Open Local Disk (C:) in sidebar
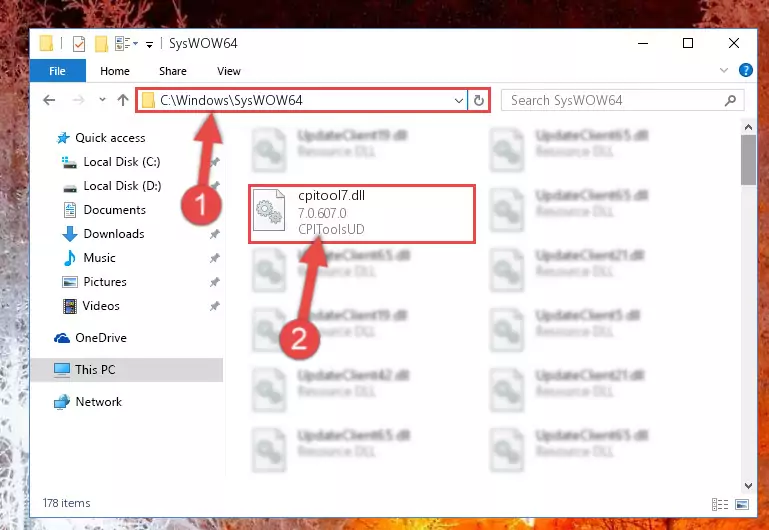Image resolution: width=769 pixels, height=530 pixels. point(122,162)
